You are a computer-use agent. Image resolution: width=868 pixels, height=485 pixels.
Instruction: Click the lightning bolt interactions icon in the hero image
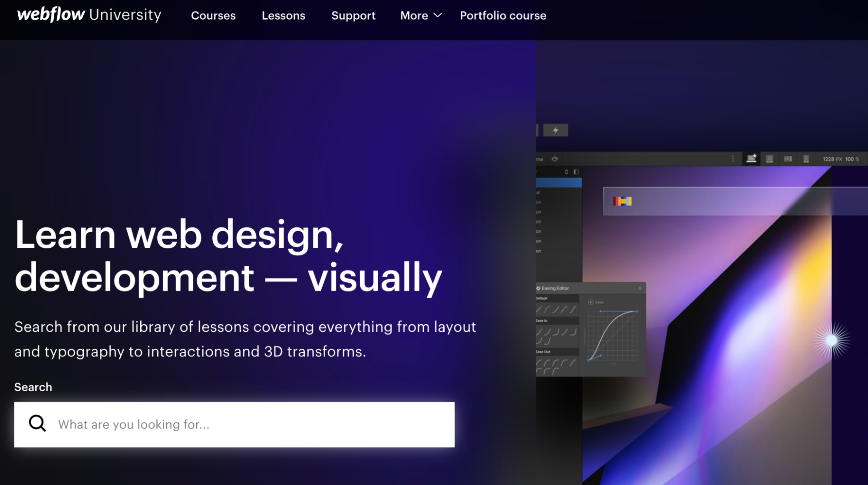click(555, 130)
